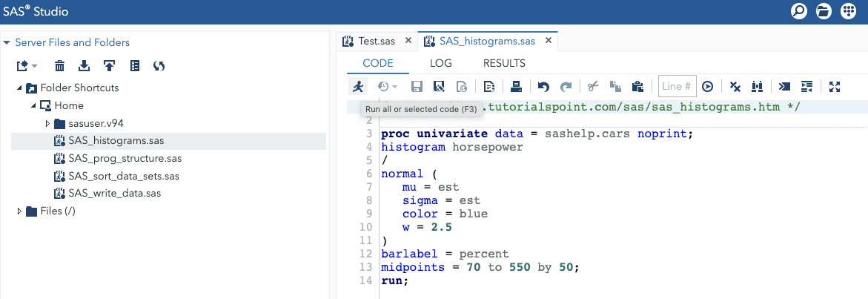Upload files using the upload arrow icon
The width and height of the screenshot is (868, 299).
point(109,66)
